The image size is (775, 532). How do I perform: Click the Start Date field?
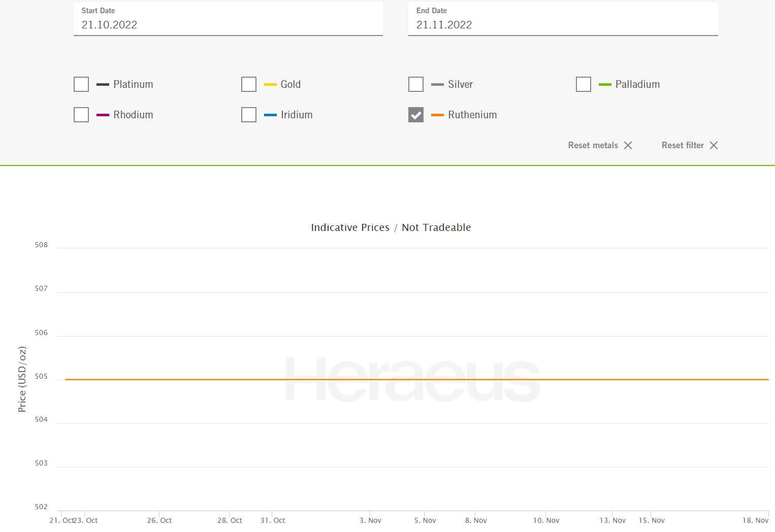228,19
